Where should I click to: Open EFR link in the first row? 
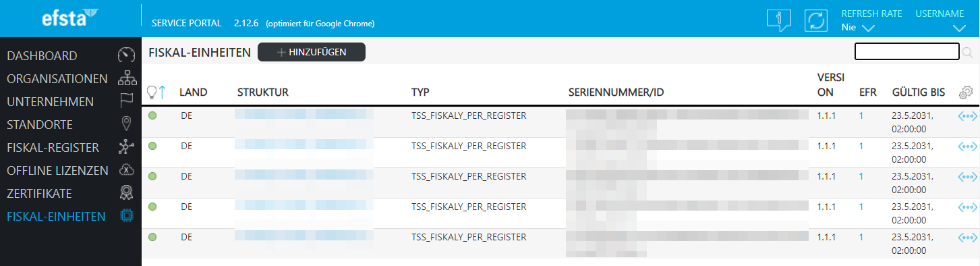861,115
